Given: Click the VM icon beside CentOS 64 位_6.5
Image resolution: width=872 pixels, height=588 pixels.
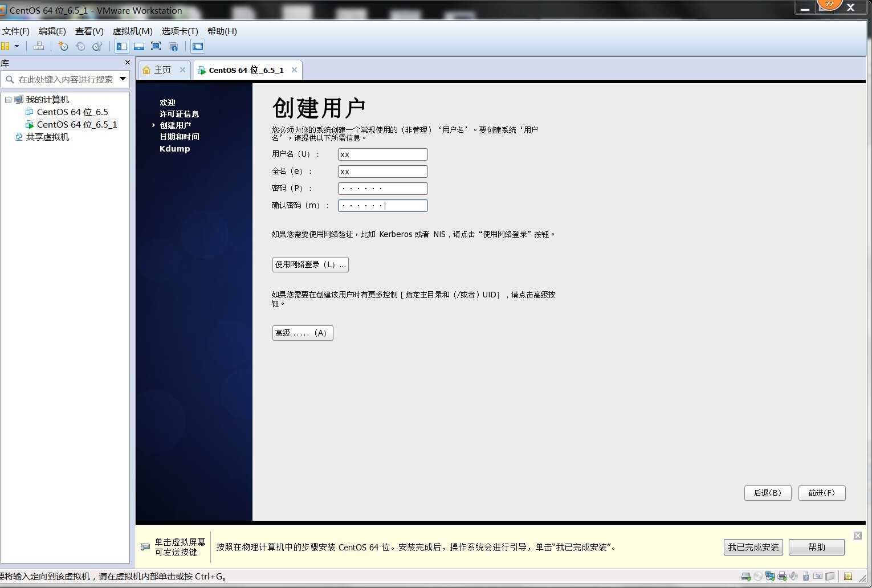Looking at the screenshot, I should click(29, 112).
